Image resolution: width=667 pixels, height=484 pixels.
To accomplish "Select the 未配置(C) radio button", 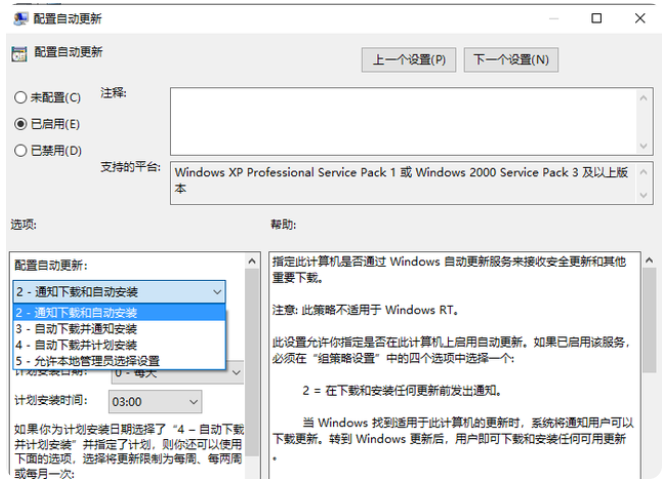I will (x=20, y=97).
